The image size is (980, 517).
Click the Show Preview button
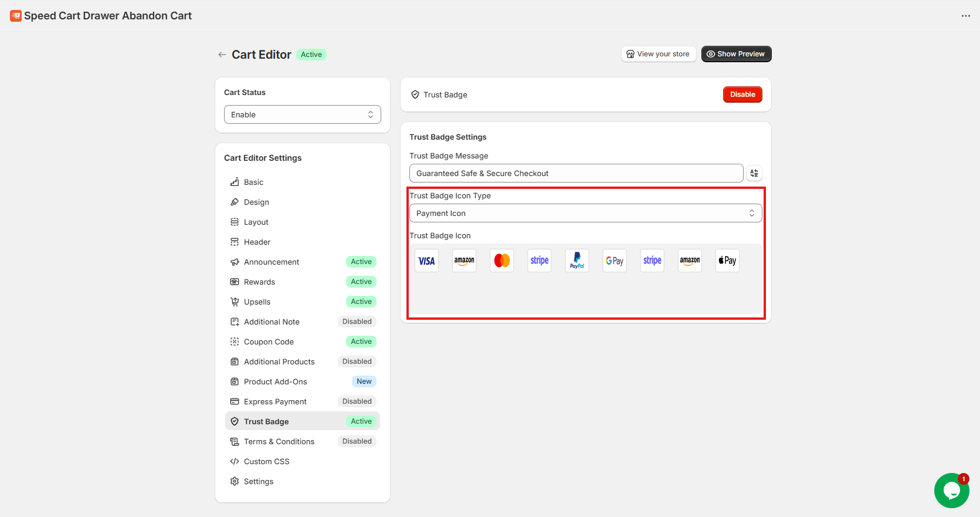736,54
